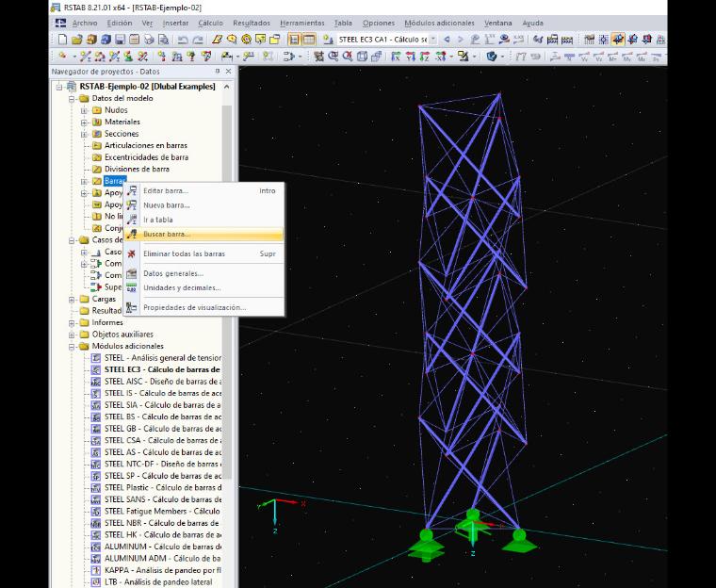Click the zoom window magnifier icon
The height and width of the screenshot is (588, 716).
[x=334, y=57]
